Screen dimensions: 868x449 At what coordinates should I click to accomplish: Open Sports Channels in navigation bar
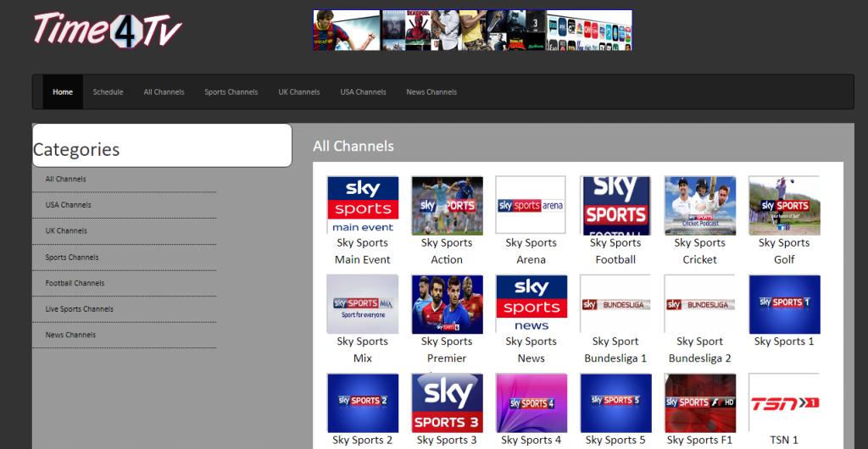point(231,91)
